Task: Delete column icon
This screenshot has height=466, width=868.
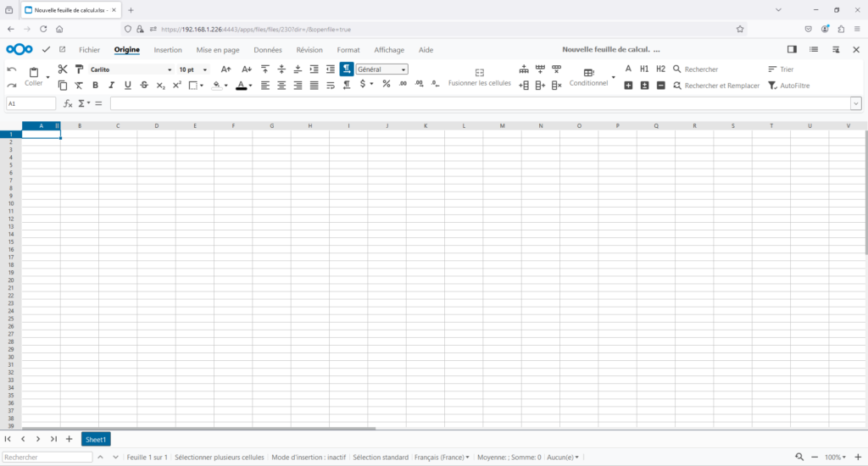Action: point(556,86)
